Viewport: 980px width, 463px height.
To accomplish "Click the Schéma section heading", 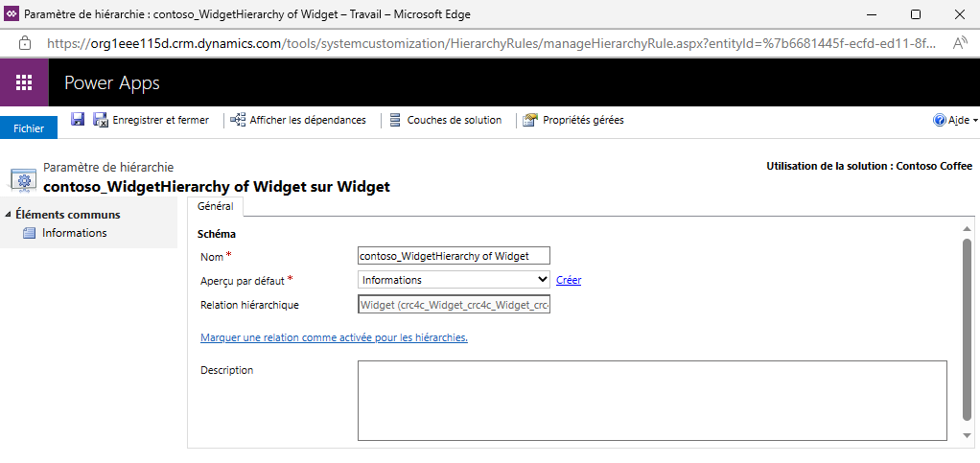I will pos(217,234).
